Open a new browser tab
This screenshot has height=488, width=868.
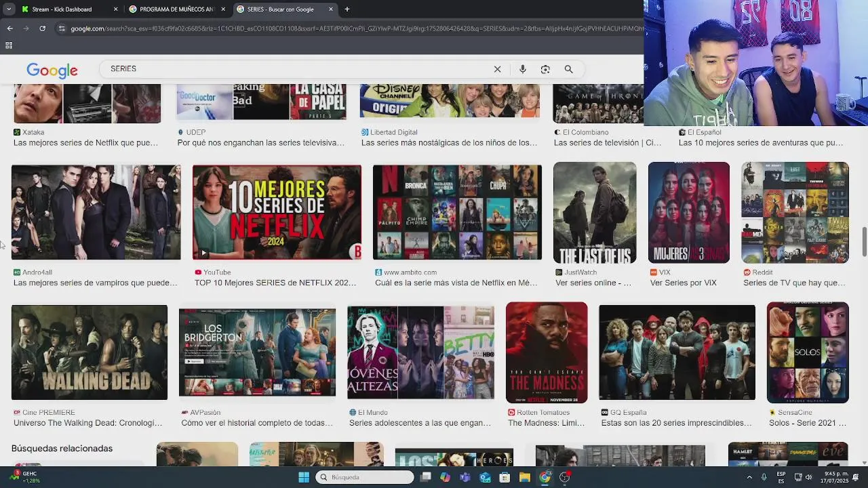(x=347, y=9)
